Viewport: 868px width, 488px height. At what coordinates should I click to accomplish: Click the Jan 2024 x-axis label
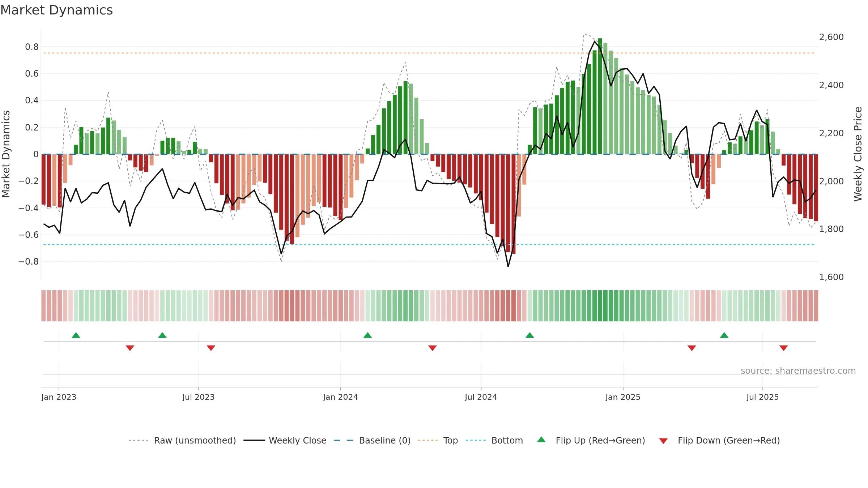tap(340, 397)
